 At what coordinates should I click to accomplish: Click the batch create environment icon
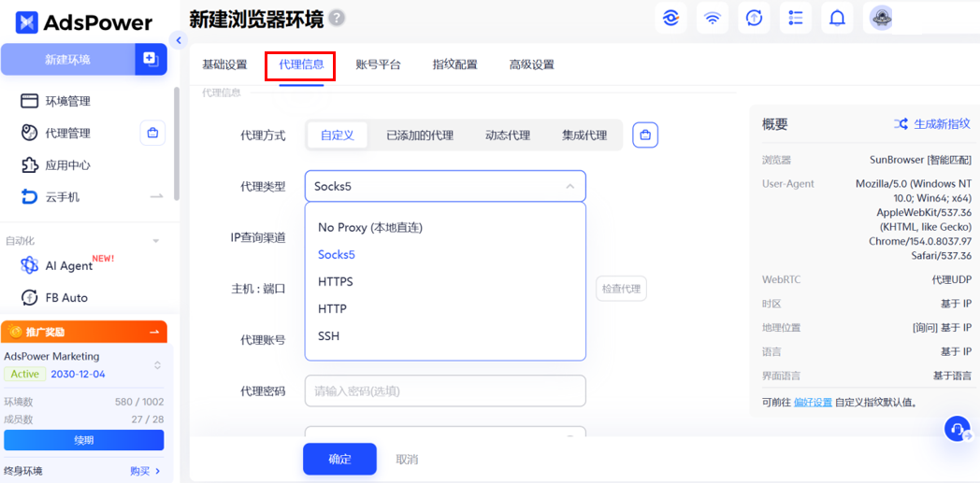pos(151,59)
